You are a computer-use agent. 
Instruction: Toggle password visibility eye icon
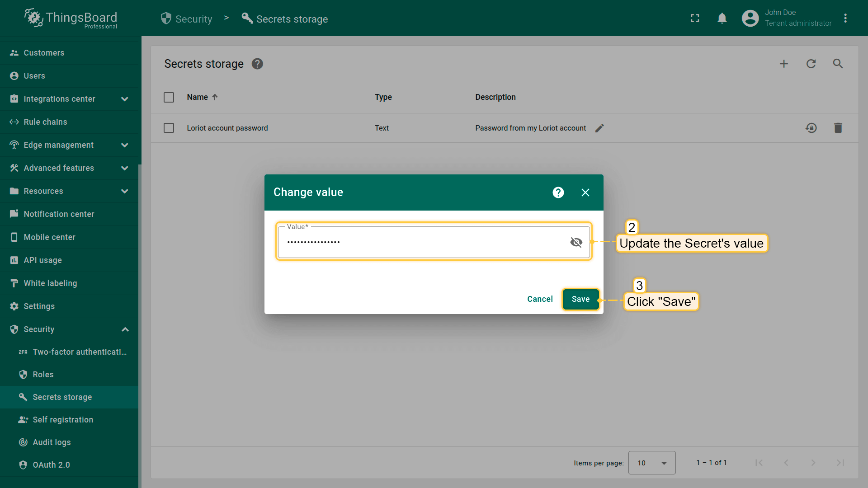pos(576,242)
